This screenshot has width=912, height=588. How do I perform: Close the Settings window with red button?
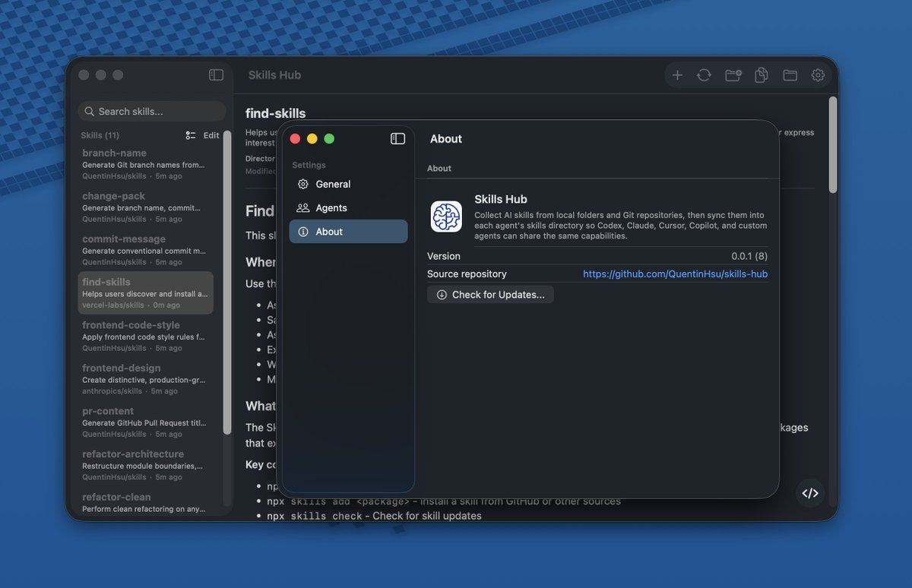[295, 138]
